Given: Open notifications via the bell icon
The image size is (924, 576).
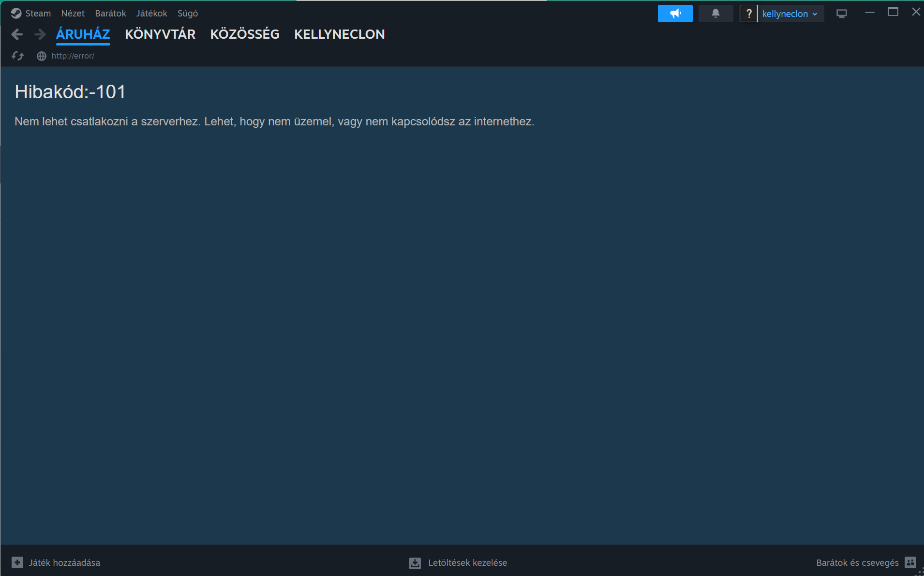Looking at the screenshot, I should click(715, 14).
